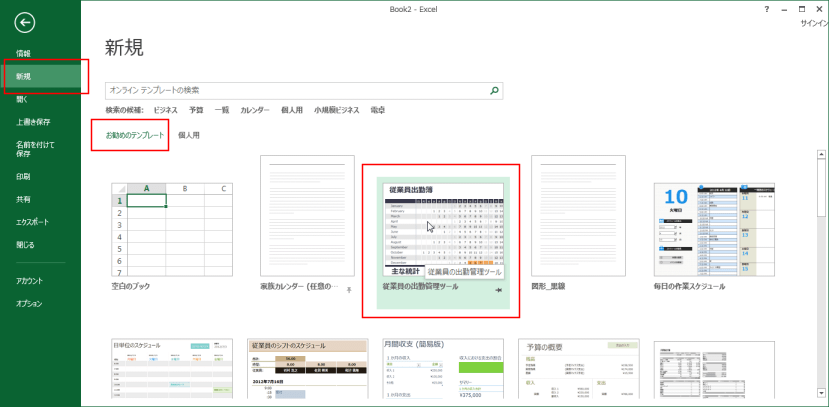The height and width of the screenshot is (407, 829).
Task: Click the scrollbar up arrow
Action: [822, 155]
